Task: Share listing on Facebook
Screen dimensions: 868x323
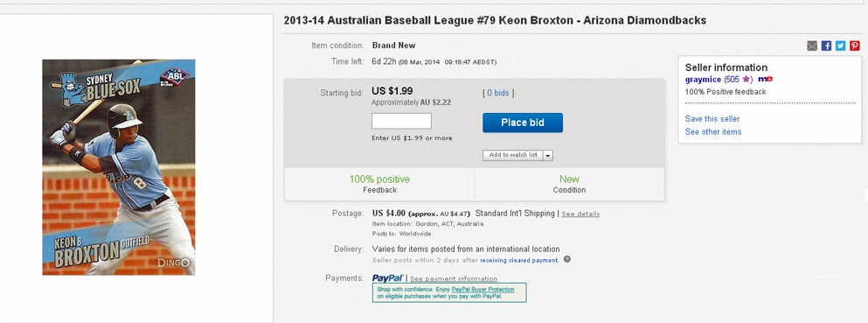Action: pyautogui.click(x=827, y=46)
